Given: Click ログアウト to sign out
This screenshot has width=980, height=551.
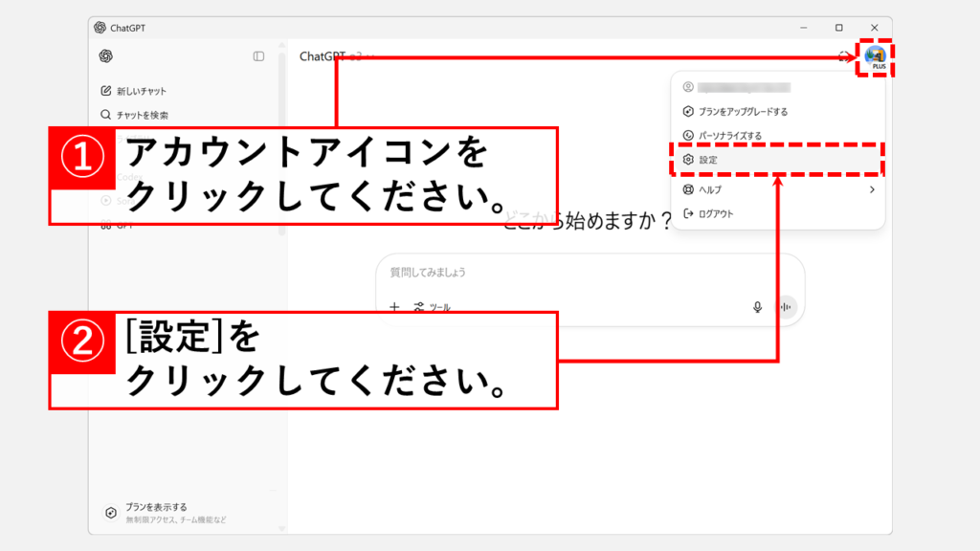Looking at the screenshot, I should [715, 214].
